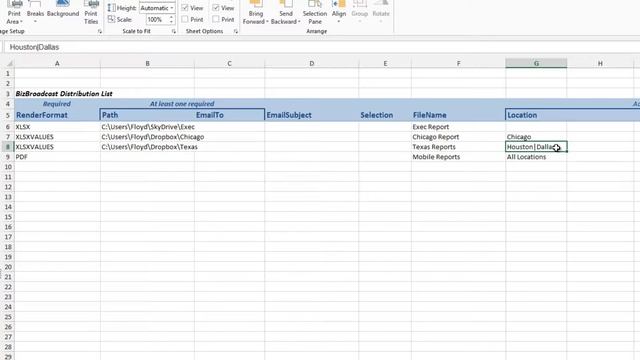Open the Print Area menu
Viewport: 640px width, 360px height.
(x=14, y=13)
